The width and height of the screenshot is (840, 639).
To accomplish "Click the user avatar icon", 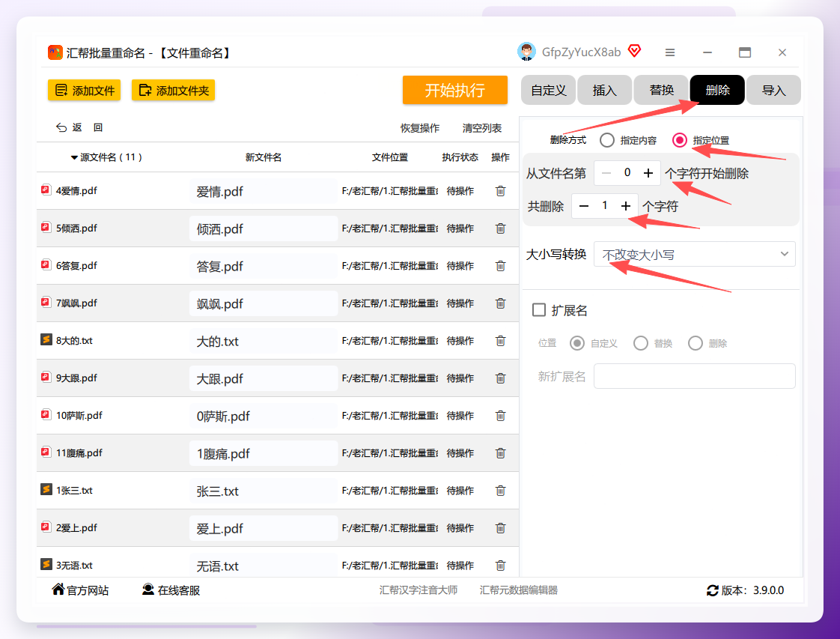I will coord(526,52).
